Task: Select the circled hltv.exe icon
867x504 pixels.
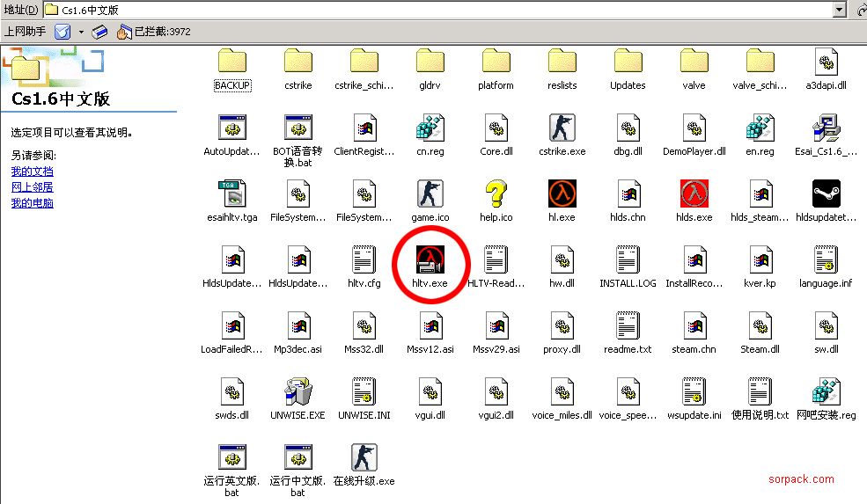Action: click(430, 260)
